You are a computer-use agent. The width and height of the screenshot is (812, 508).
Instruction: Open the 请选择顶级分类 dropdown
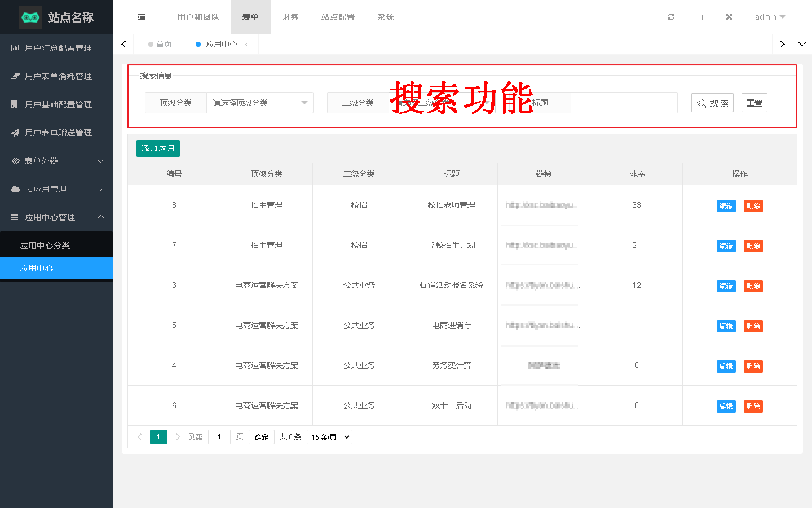[259, 103]
